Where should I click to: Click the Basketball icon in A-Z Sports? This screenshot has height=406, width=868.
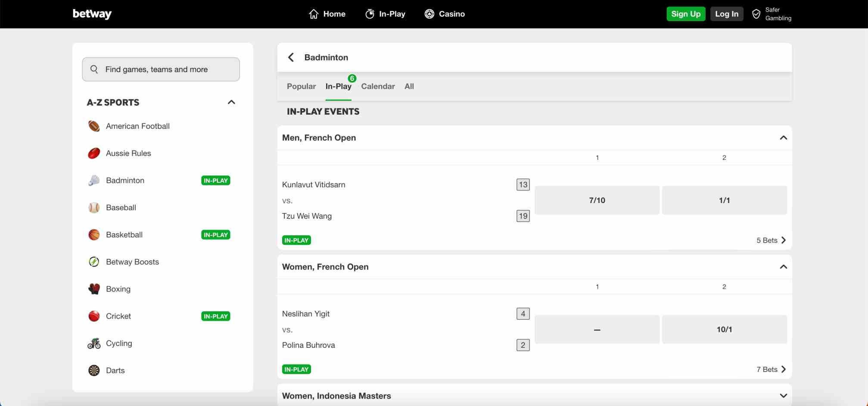[x=93, y=234]
